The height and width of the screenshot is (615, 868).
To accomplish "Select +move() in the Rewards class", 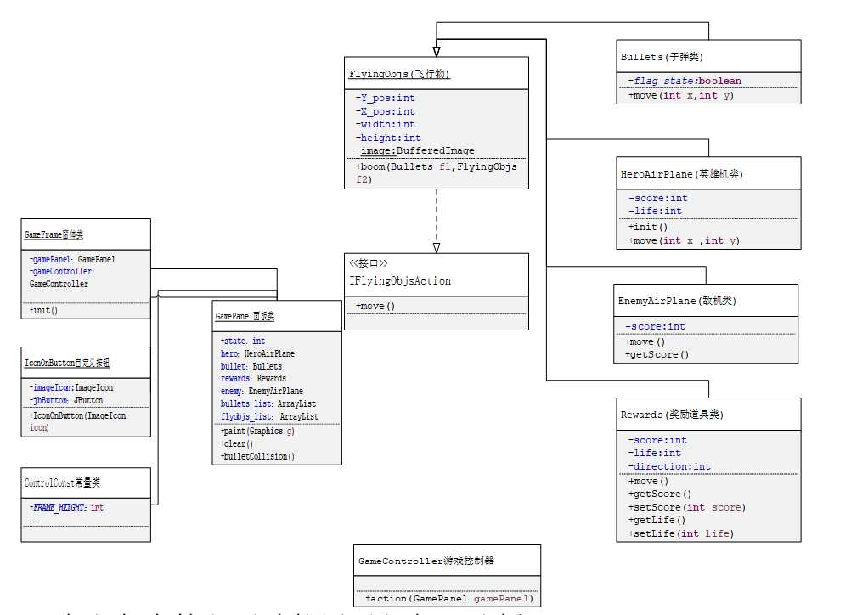I will (648, 481).
